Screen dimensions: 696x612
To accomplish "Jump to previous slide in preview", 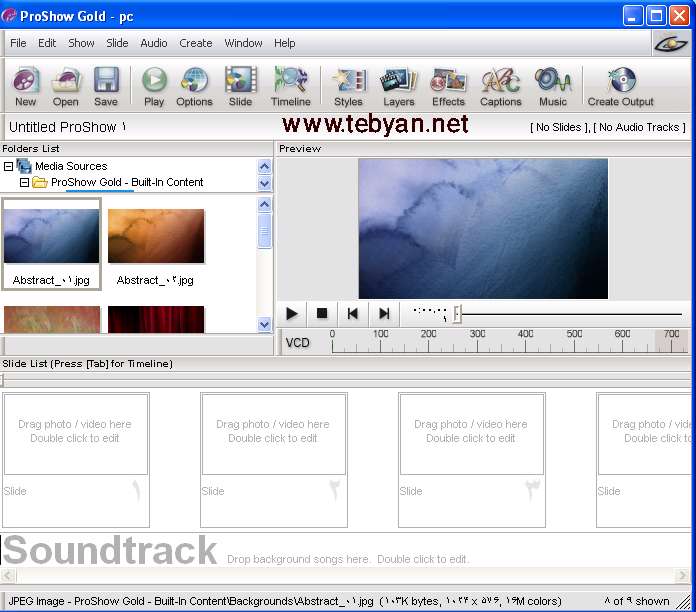I will 352,314.
